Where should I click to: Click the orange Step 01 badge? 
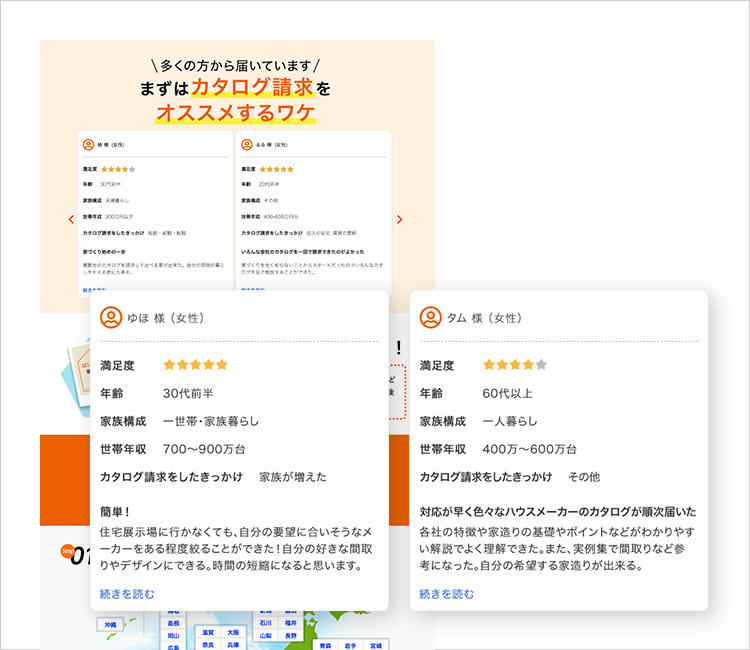click(x=67, y=551)
